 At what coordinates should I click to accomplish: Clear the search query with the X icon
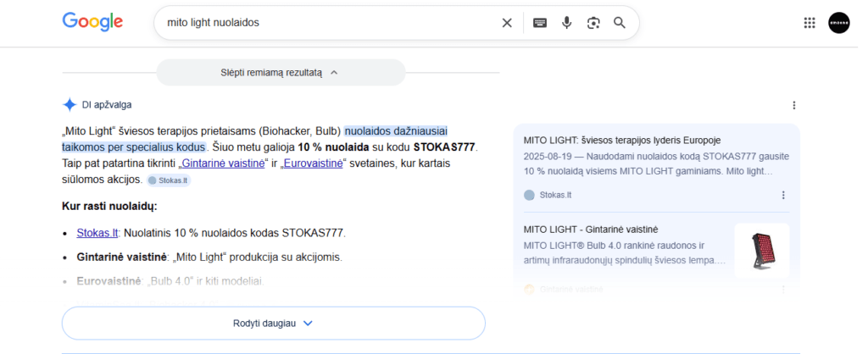click(x=507, y=23)
